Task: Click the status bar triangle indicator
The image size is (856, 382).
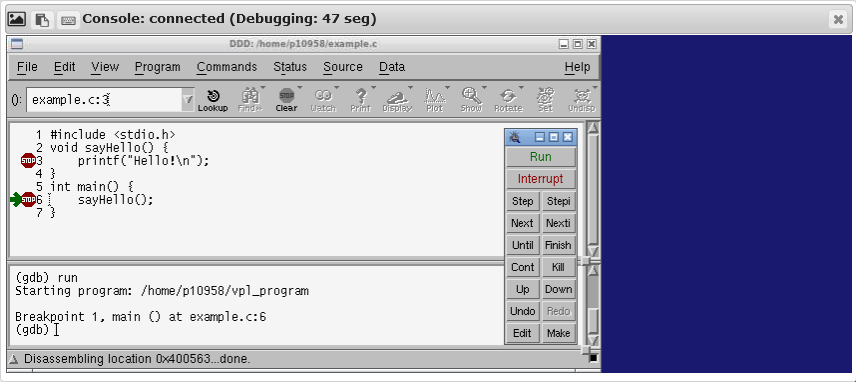Action: tap(13, 359)
